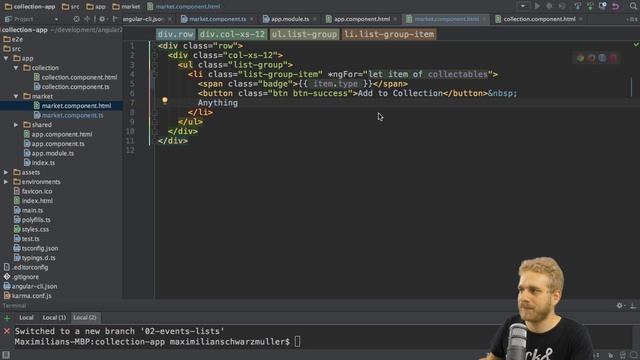The height and width of the screenshot is (360, 640).
Task: Open preview in Safari browser icon
Action: [602, 58]
